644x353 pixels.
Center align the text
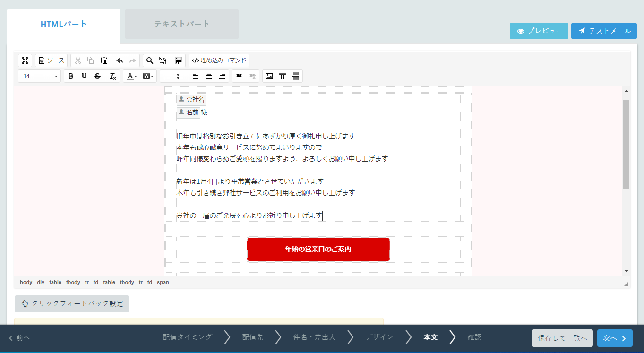[x=208, y=76]
